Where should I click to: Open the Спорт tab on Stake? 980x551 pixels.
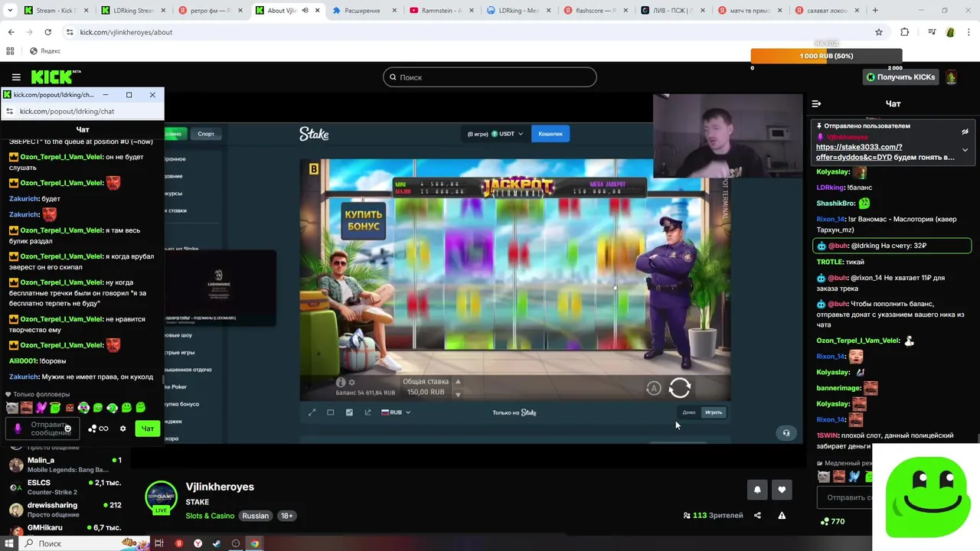tap(206, 134)
